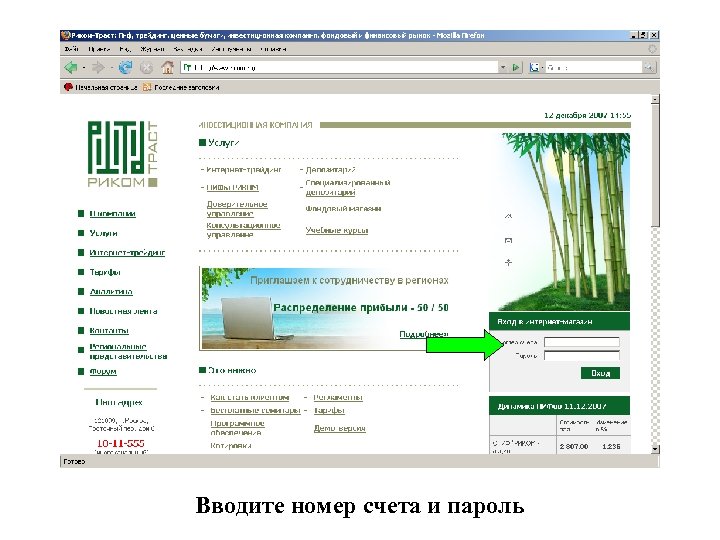Screen dimensions: 720x540
Task: Open the Инструменты menu
Action: [231, 49]
